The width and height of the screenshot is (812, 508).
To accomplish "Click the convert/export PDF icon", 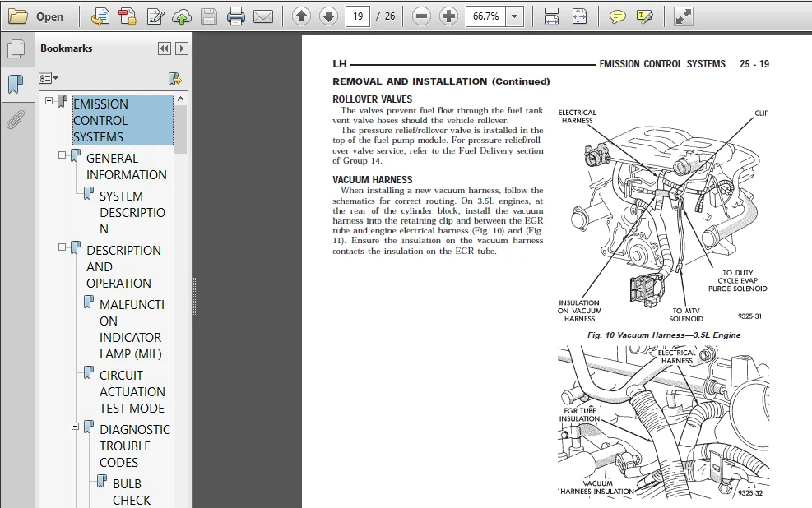I will point(100,17).
